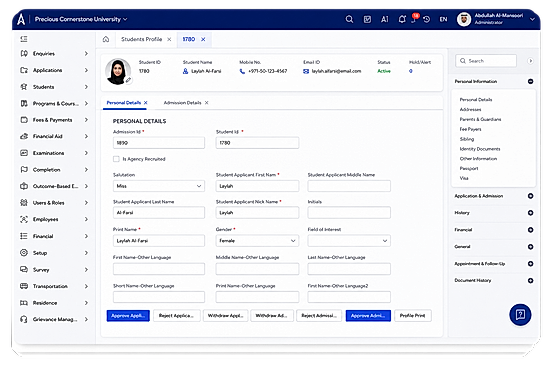Open Examinations sidebar icon
The height and width of the screenshot is (368, 552).
click(24, 153)
